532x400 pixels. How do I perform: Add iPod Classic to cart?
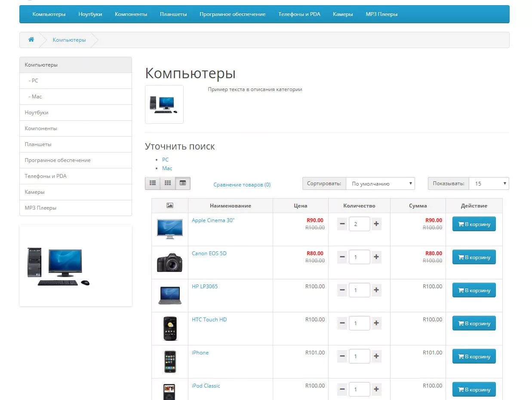(x=474, y=389)
